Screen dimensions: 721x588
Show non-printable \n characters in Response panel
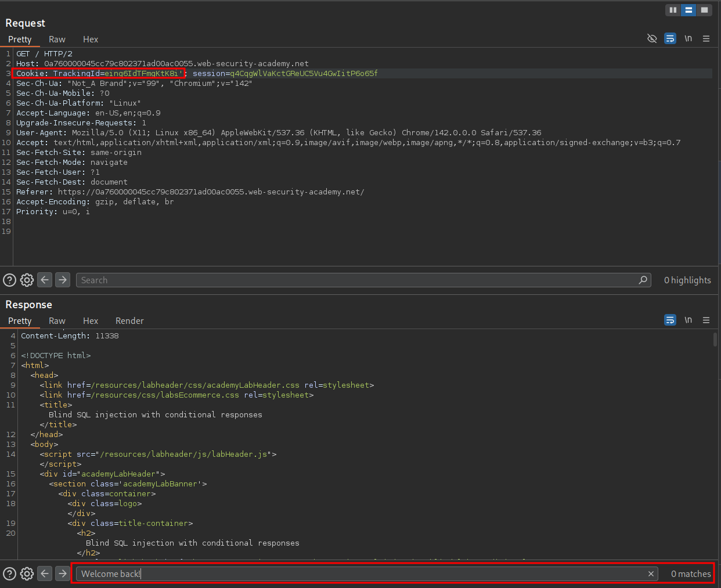[x=688, y=320]
